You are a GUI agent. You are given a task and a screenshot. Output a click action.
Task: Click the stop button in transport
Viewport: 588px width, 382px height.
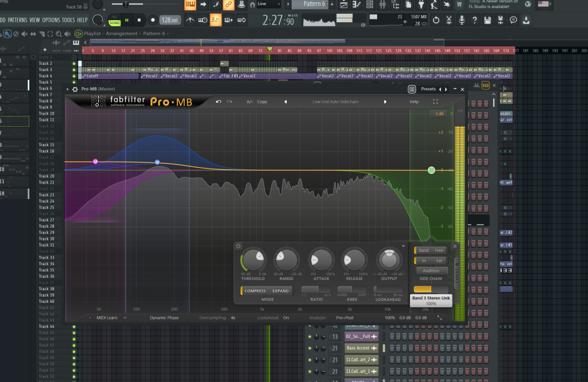(139, 20)
